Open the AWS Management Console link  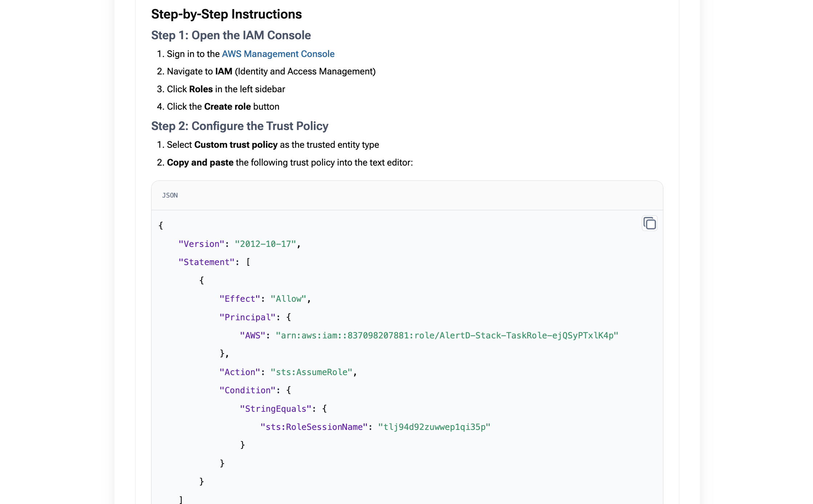tap(278, 54)
